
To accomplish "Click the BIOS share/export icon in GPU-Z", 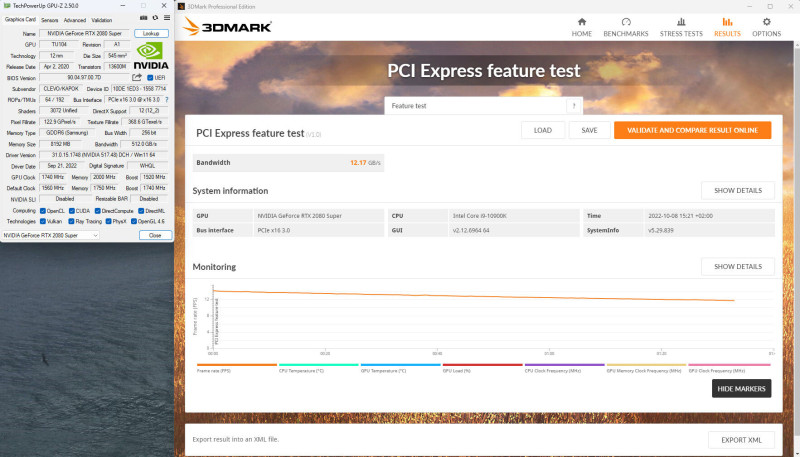I will click(x=137, y=78).
